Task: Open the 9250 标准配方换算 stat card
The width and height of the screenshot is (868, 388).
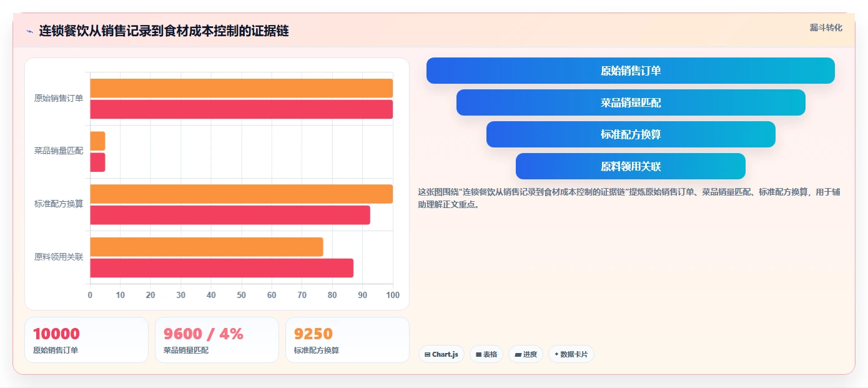Action: point(347,340)
